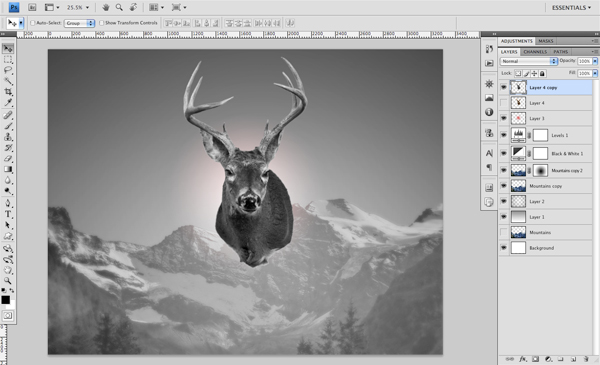Click the Mountains copy 2 layer mask thumbnail
600x365 pixels.
tap(540, 171)
